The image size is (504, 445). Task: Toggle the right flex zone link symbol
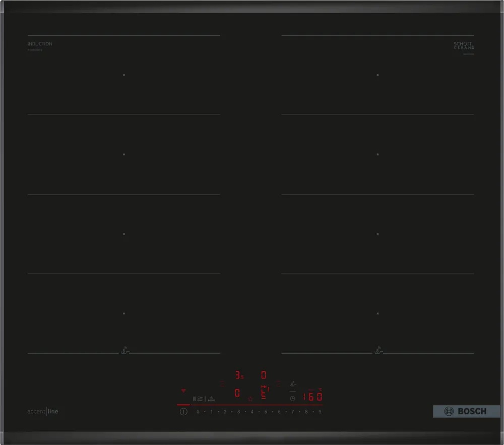278,383
